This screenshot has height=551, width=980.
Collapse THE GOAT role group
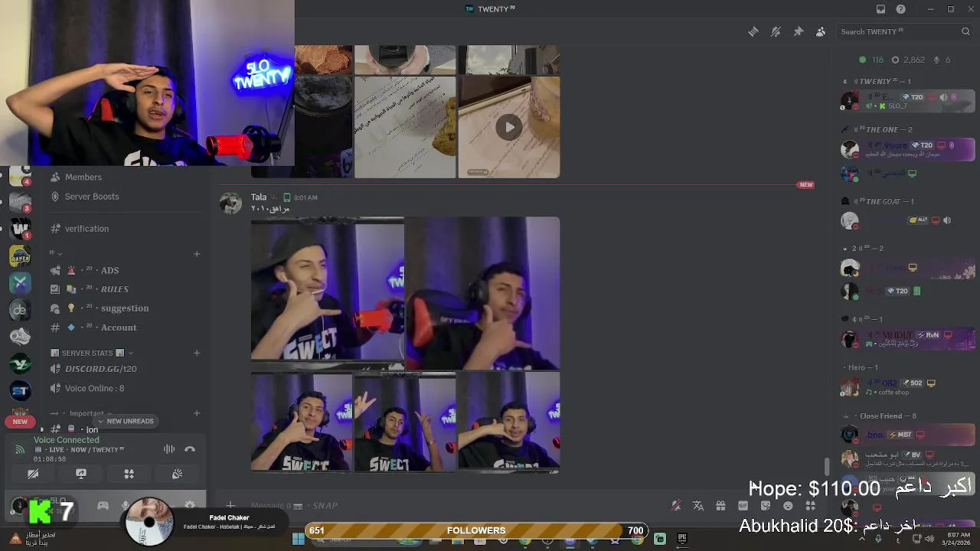click(x=878, y=201)
